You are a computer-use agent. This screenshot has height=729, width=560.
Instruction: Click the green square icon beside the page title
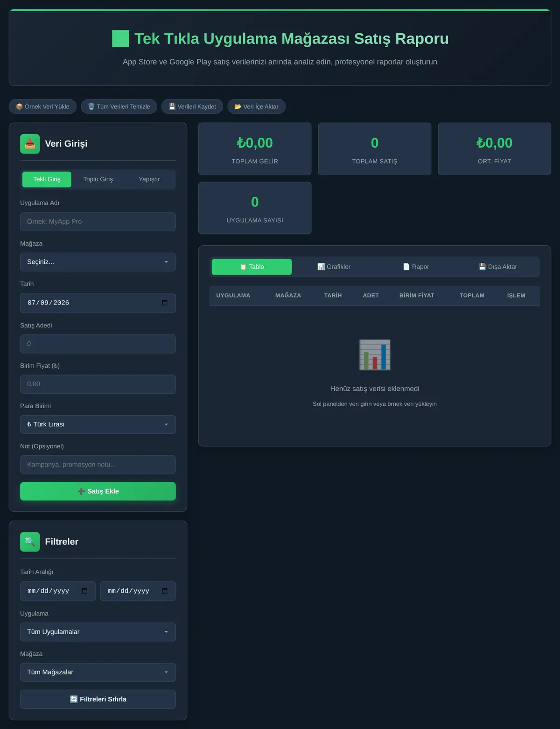point(120,39)
